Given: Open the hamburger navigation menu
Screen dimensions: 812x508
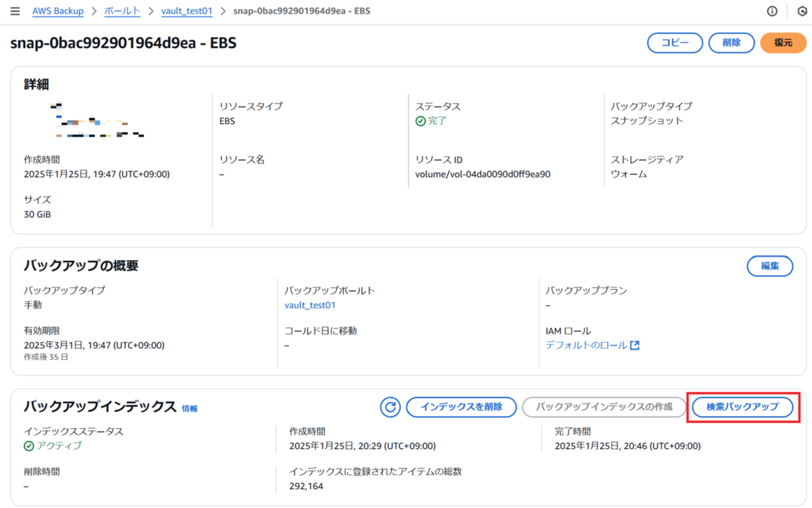Looking at the screenshot, I should point(15,12).
